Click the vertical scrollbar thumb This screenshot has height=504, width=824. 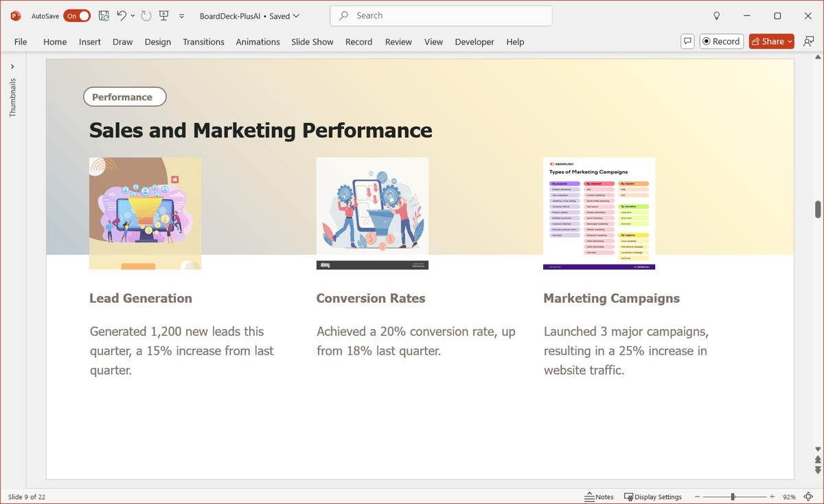tap(818, 209)
